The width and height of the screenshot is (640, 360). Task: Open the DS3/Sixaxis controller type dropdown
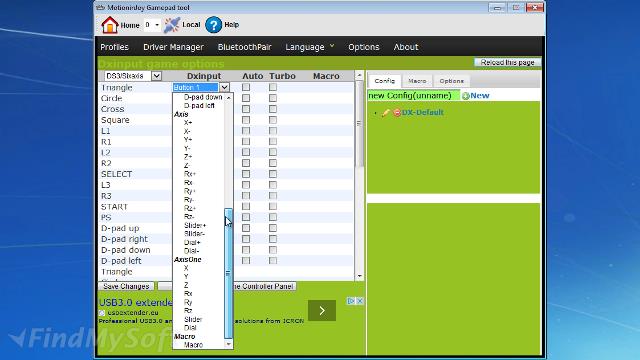point(133,76)
